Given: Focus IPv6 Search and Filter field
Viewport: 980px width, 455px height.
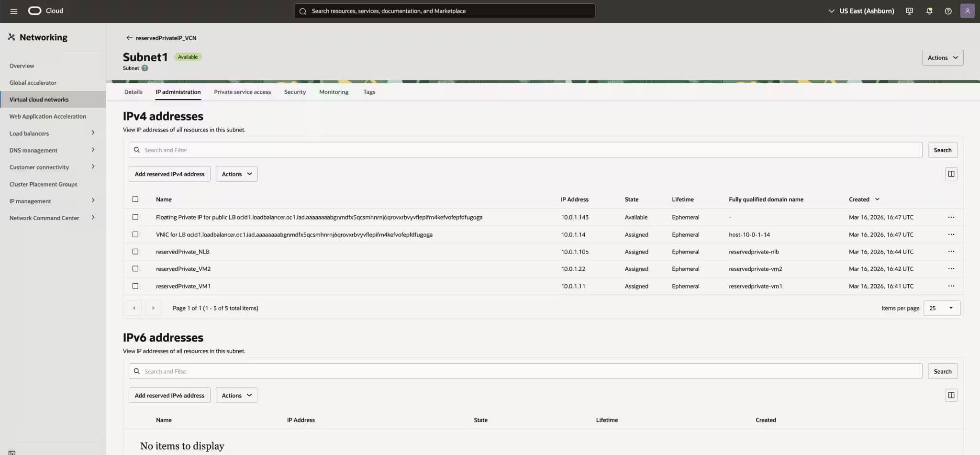Looking at the screenshot, I should pyautogui.click(x=525, y=371).
